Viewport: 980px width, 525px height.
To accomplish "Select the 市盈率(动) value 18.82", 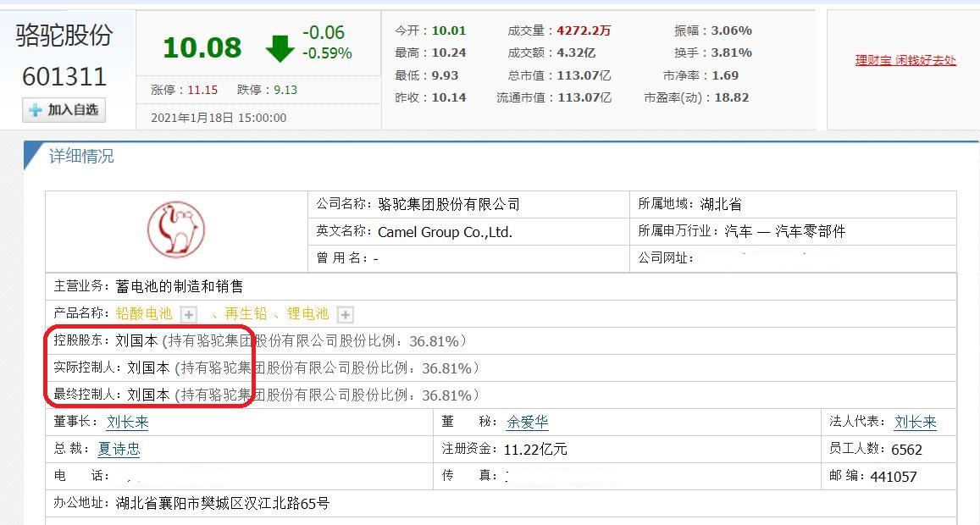I will [x=731, y=97].
